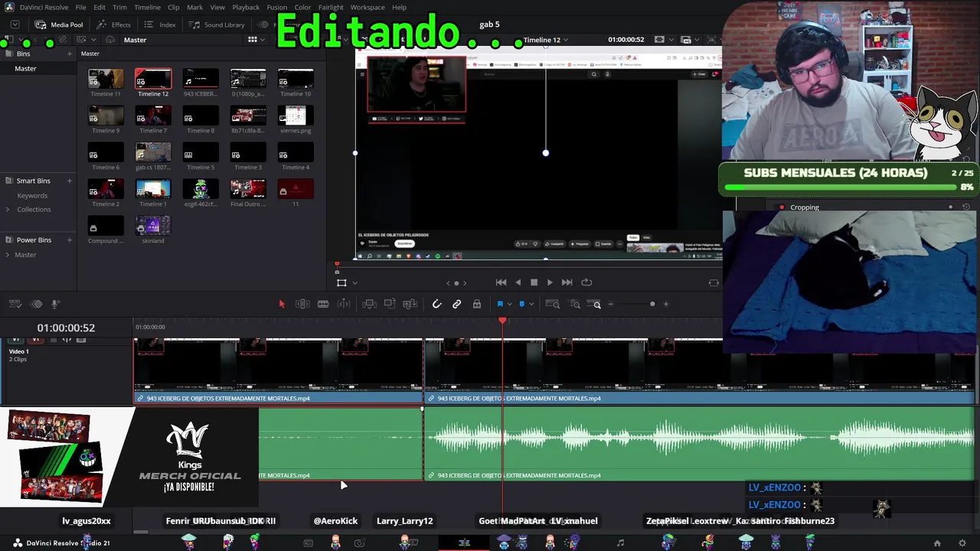This screenshot has width=980, height=551.
Task: Open the marker color dropdown arrow
Action: click(x=531, y=305)
